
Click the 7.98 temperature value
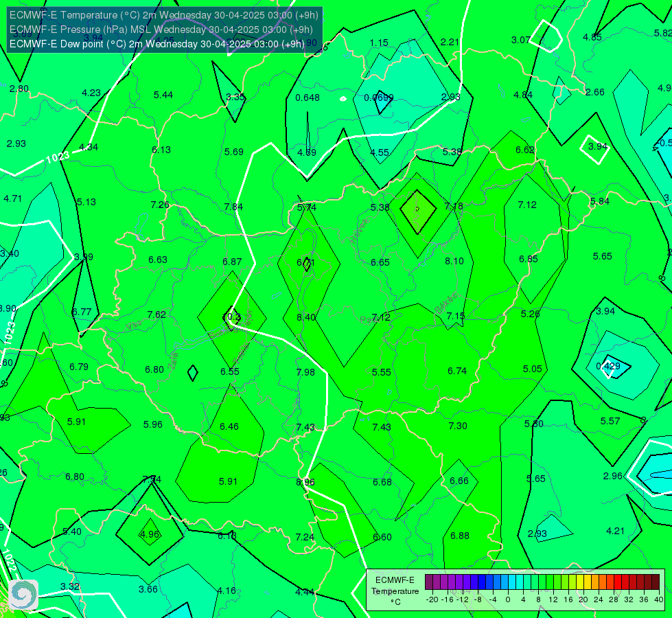[x=305, y=371]
